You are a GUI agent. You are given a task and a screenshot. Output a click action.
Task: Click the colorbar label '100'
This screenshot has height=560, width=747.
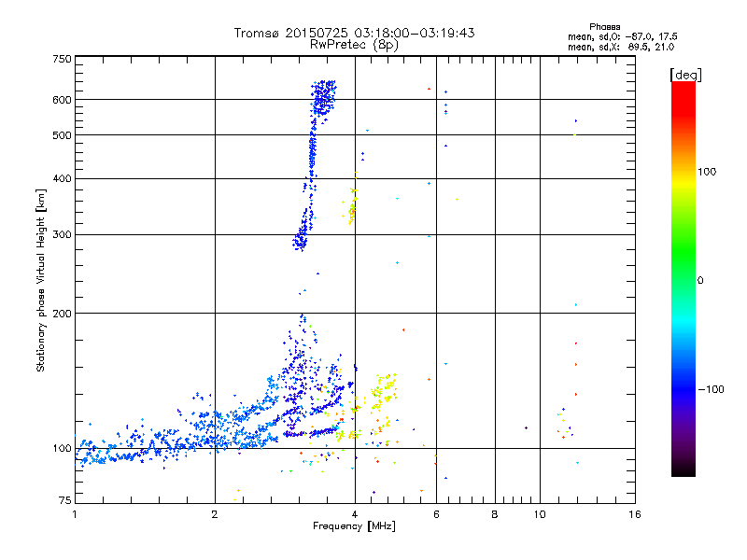707,172
